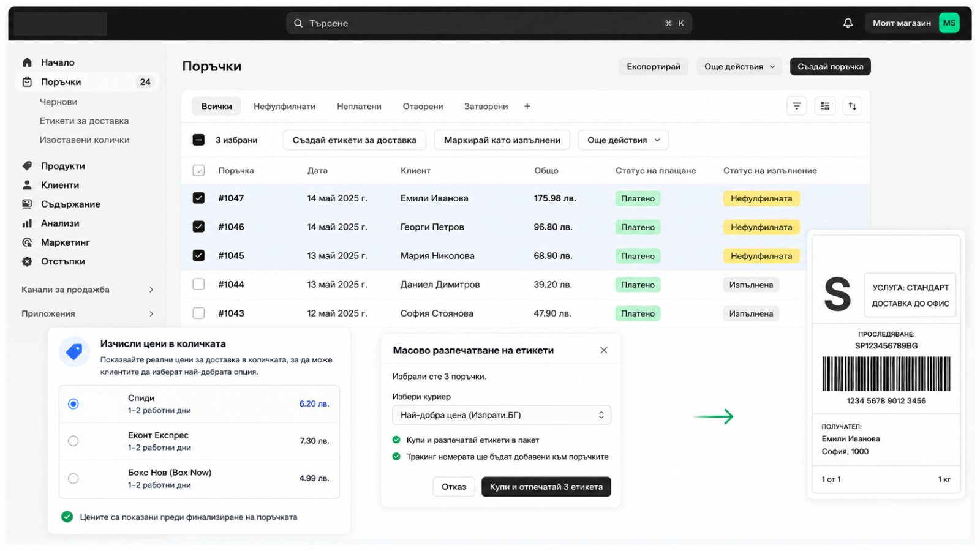
Task: Click the Анализи bar chart icon
Action: pos(27,223)
